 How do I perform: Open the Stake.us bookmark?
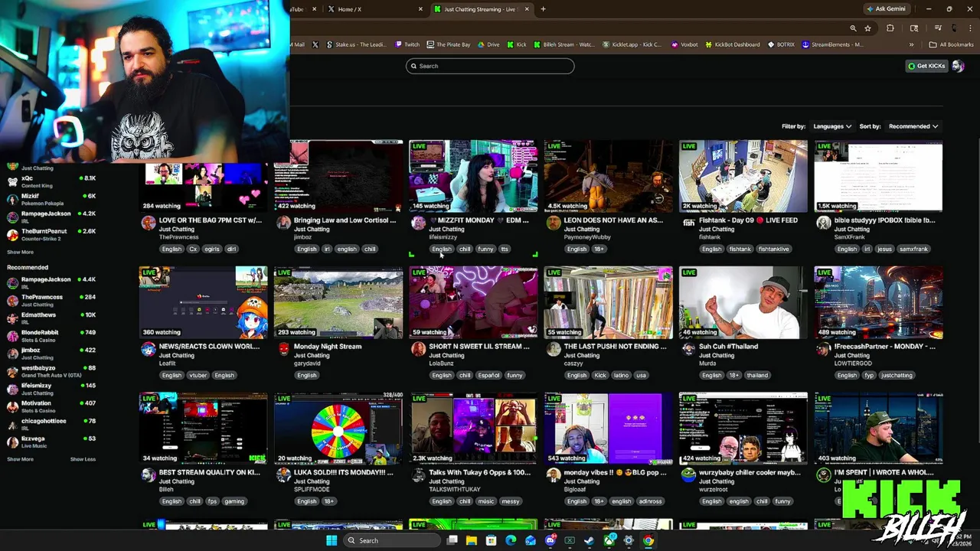tap(356, 44)
